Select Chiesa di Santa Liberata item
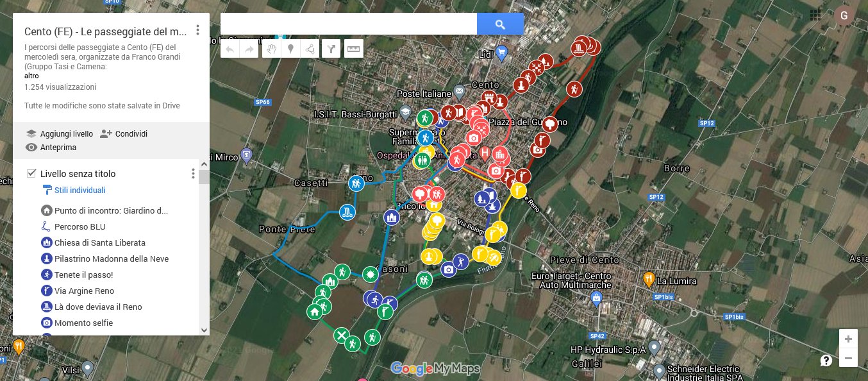Screen dimensions: 868x381 pos(99,242)
